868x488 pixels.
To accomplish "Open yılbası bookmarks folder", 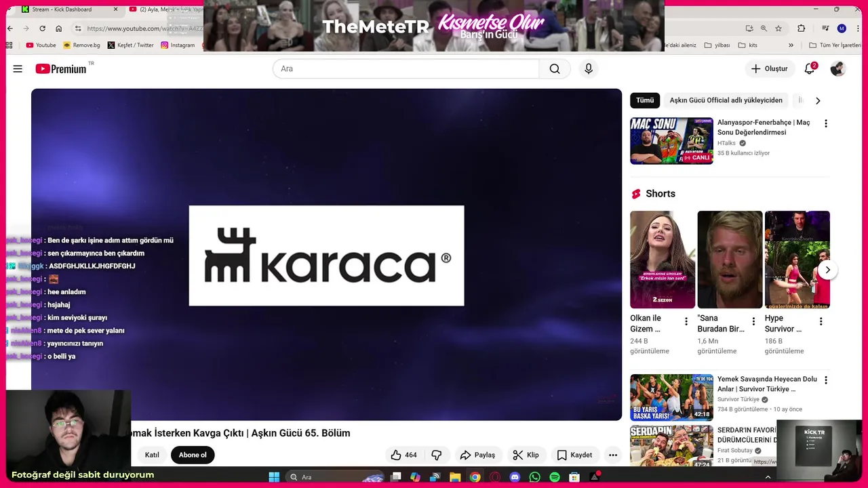I will click(717, 45).
